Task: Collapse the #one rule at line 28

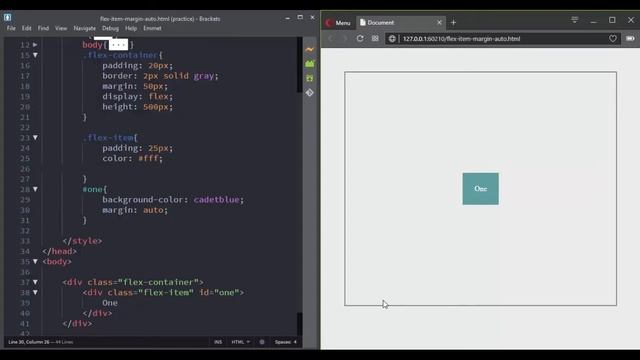Action: pyautogui.click(x=35, y=189)
